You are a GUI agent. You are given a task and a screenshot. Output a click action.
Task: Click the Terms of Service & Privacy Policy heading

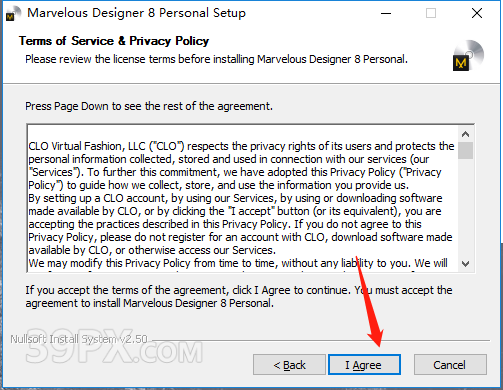114,41
